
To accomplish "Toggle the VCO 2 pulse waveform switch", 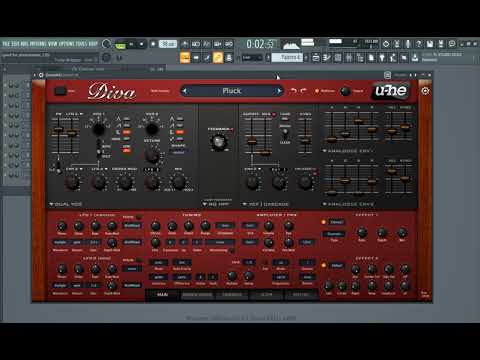I will (180, 132).
